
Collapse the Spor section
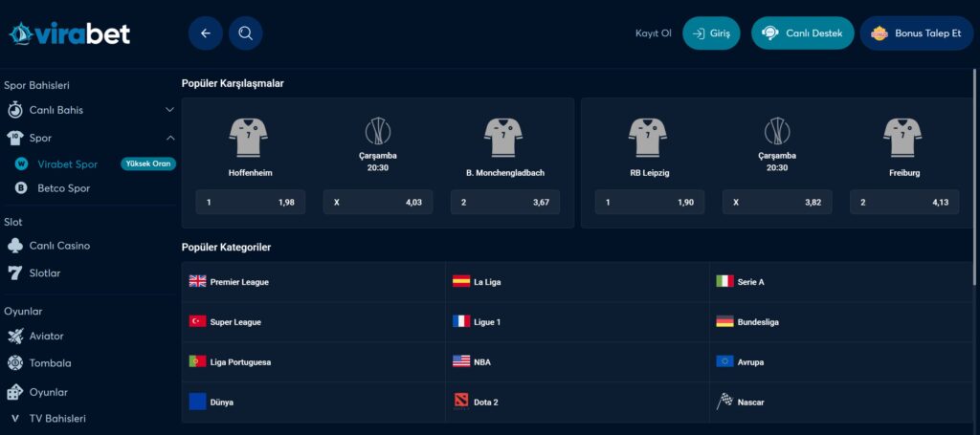pyautogui.click(x=169, y=138)
